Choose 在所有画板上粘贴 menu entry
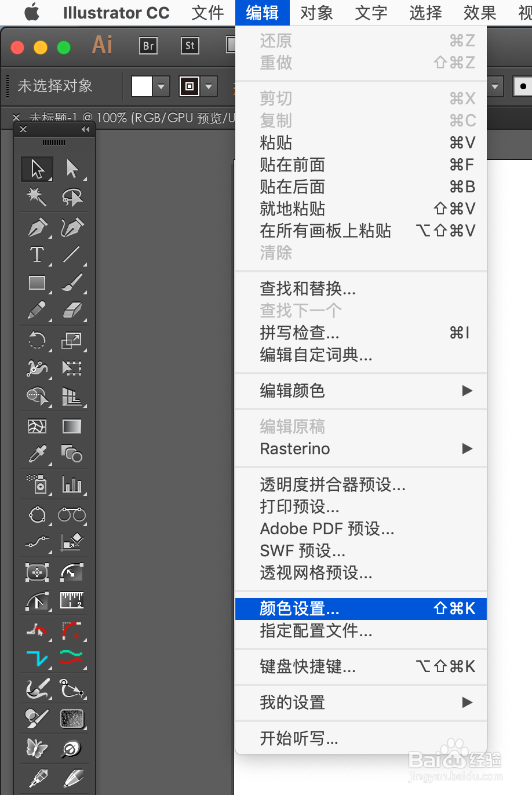This screenshot has width=532, height=795. [x=361, y=231]
